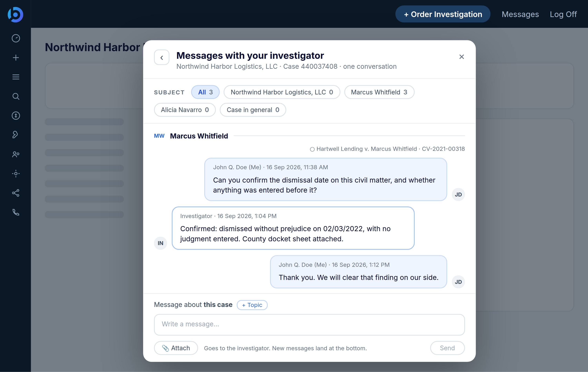Click the 'Messages with your investigator' title
Image resolution: width=588 pixels, height=372 pixels.
pos(250,56)
